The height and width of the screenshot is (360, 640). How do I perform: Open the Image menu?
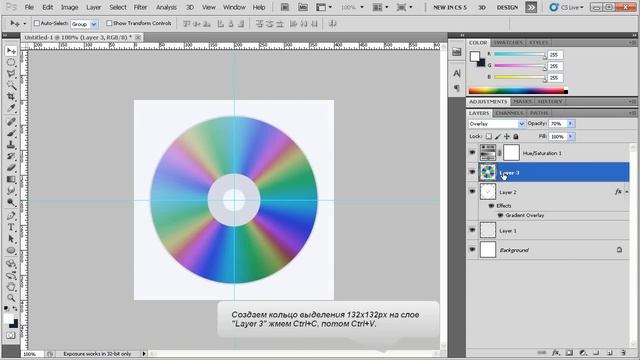click(69, 7)
